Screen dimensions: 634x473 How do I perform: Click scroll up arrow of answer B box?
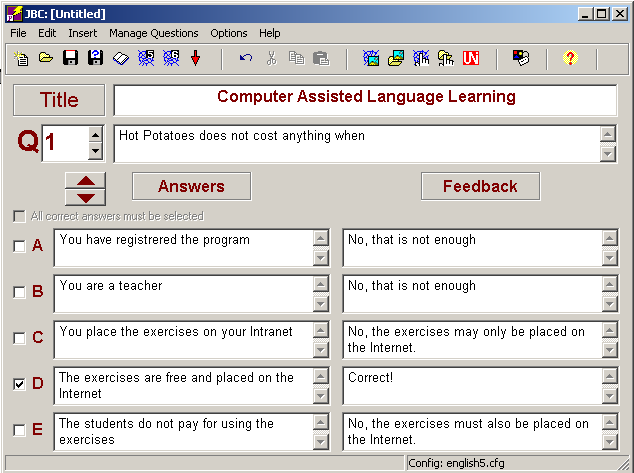tap(321, 285)
